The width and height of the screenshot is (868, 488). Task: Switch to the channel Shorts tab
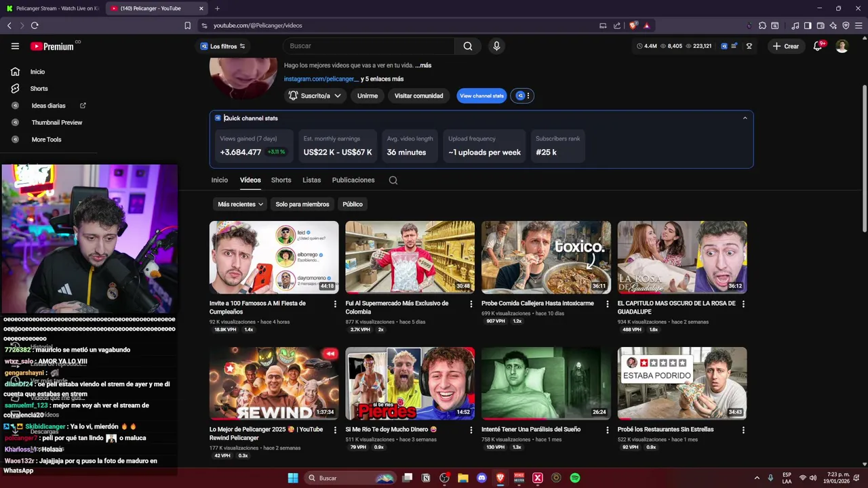[x=281, y=180]
